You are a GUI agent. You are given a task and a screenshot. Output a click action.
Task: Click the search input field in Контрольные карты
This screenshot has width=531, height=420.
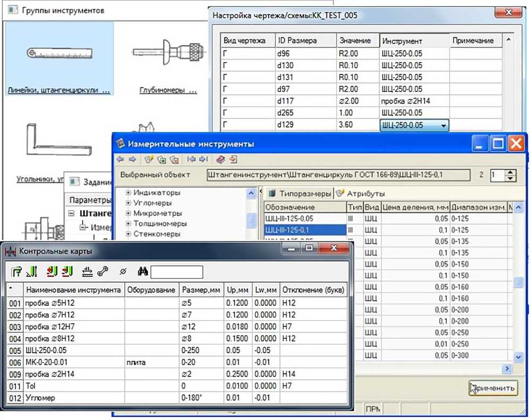(x=177, y=272)
